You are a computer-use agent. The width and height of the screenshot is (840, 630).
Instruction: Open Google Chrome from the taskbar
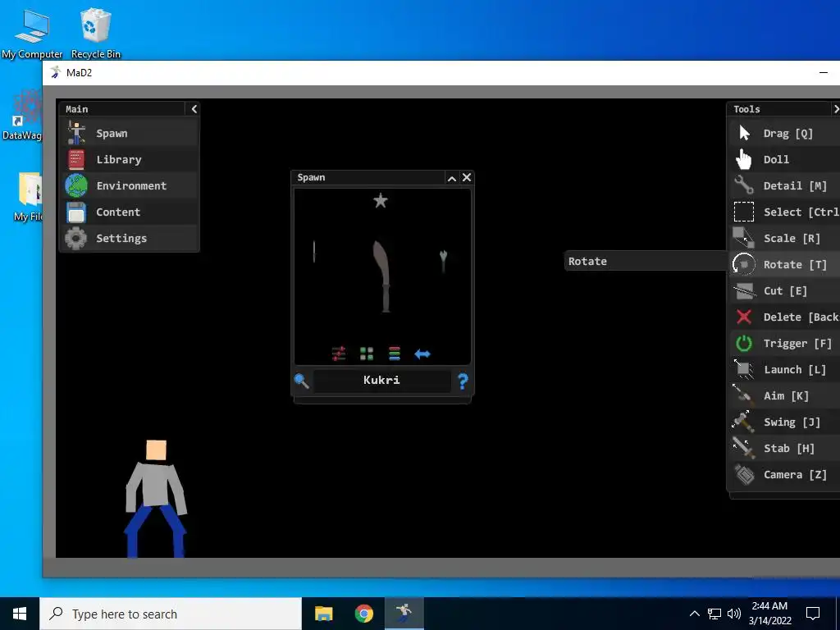(x=364, y=614)
